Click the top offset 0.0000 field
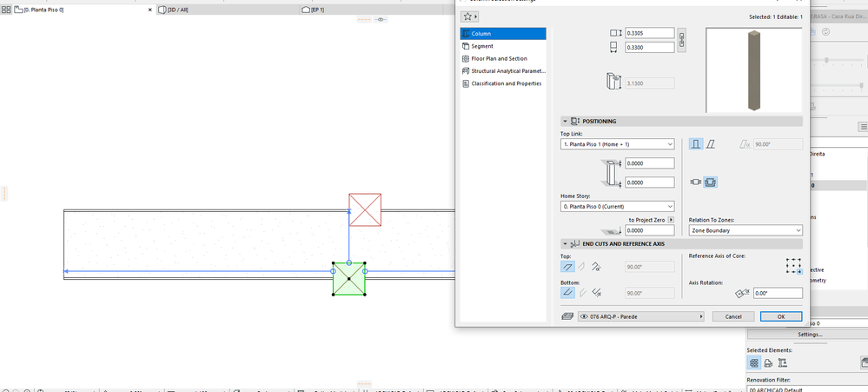The width and height of the screenshot is (868, 392). (x=650, y=163)
